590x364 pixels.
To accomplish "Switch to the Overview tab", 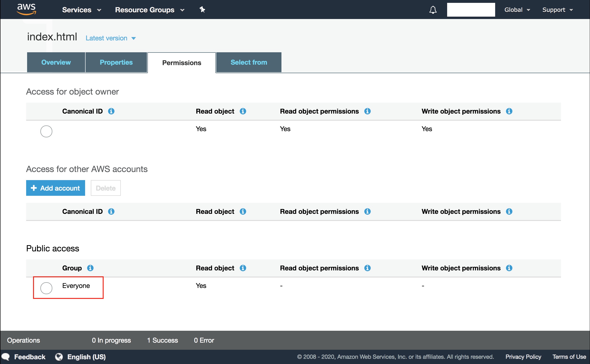I will click(x=56, y=62).
